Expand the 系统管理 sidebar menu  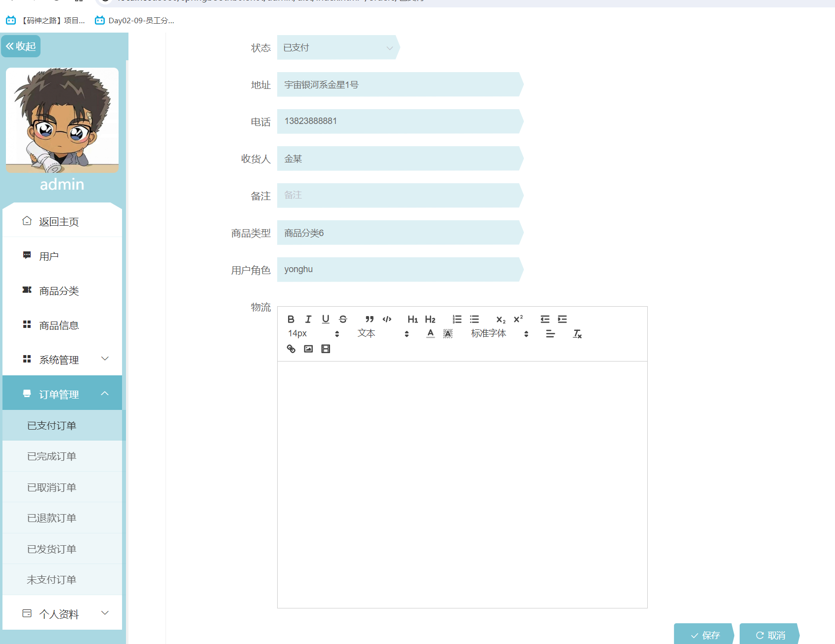[x=62, y=360]
